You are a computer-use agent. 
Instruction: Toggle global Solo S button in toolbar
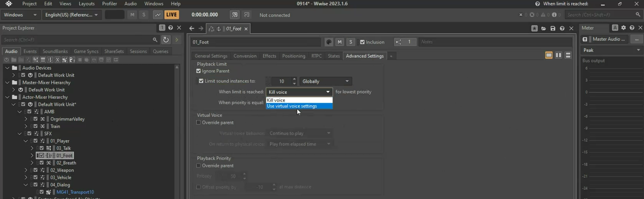[144, 15]
